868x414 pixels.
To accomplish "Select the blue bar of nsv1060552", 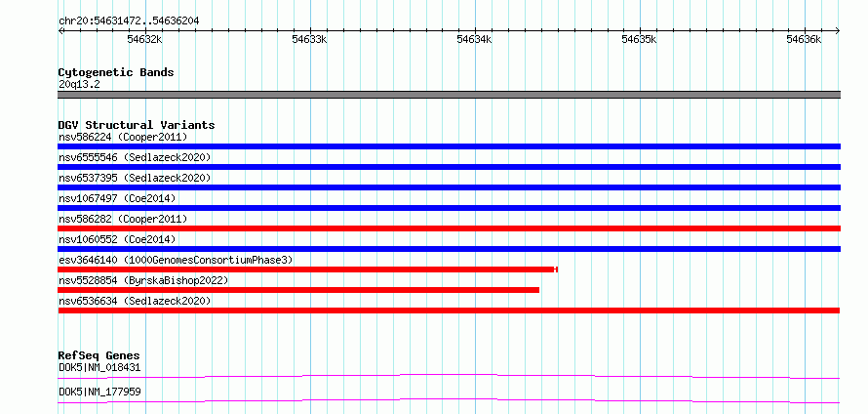I will (449, 249).
